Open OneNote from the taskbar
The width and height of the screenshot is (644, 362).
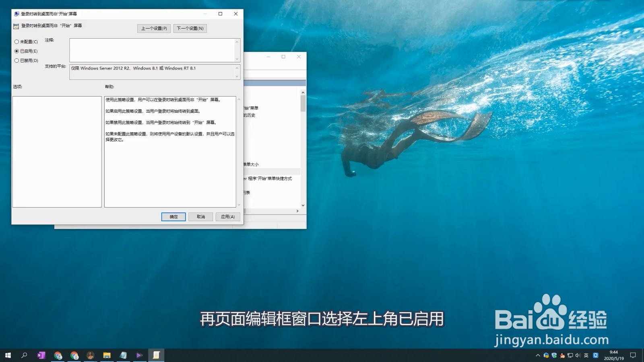pyautogui.click(x=41, y=355)
